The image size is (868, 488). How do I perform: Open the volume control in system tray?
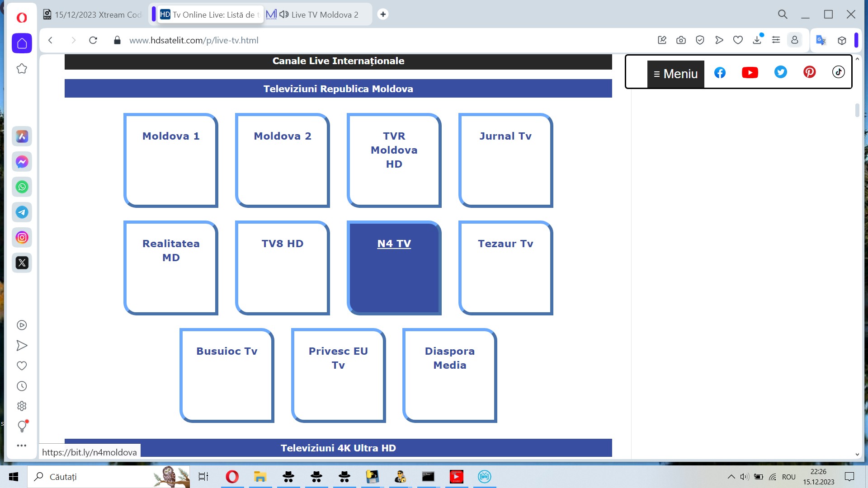click(745, 477)
